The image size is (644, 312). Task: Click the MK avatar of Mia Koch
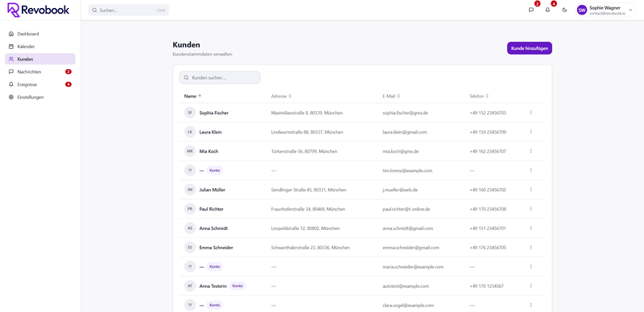[190, 151]
